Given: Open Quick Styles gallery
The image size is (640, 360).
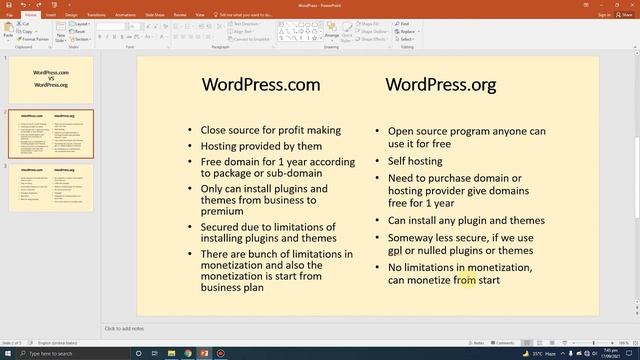Looking at the screenshot, I should (x=346, y=32).
